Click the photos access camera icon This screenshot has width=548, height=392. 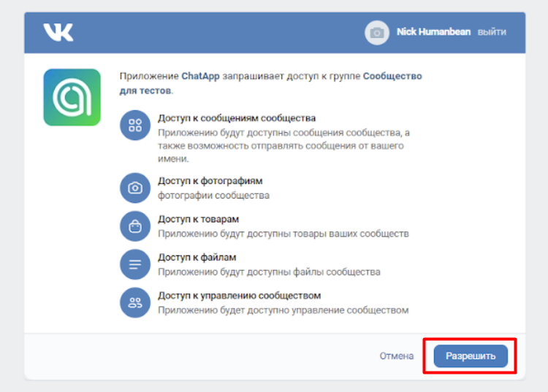coord(135,188)
